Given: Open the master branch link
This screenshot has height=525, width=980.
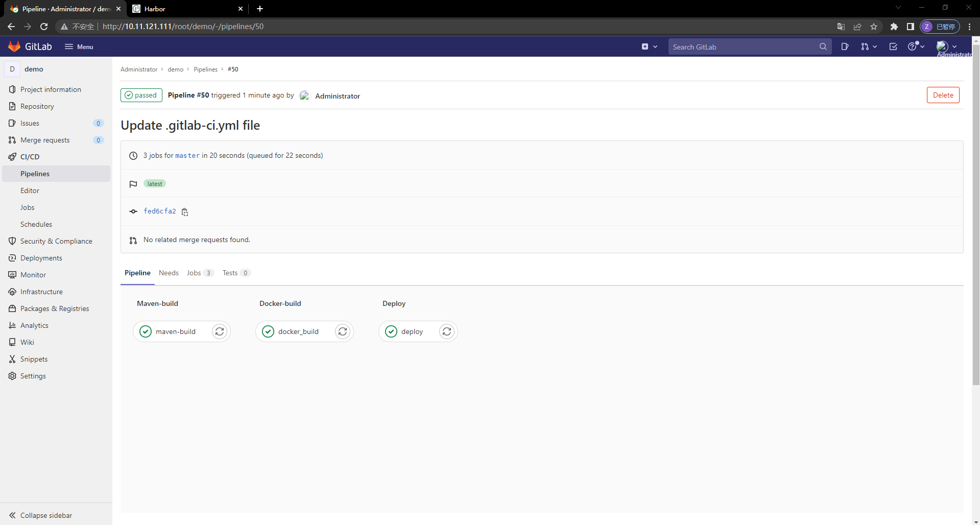Looking at the screenshot, I should (187, 155).
